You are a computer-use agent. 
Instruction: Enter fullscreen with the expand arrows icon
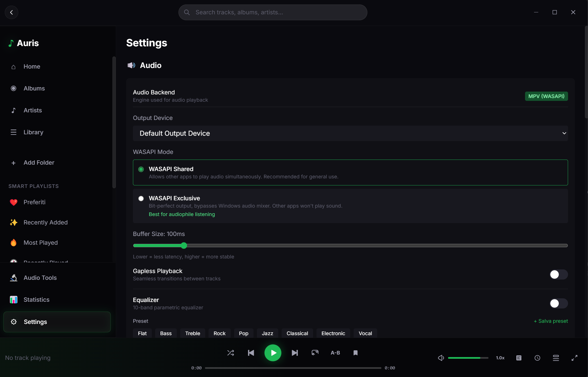coord(574,358)
